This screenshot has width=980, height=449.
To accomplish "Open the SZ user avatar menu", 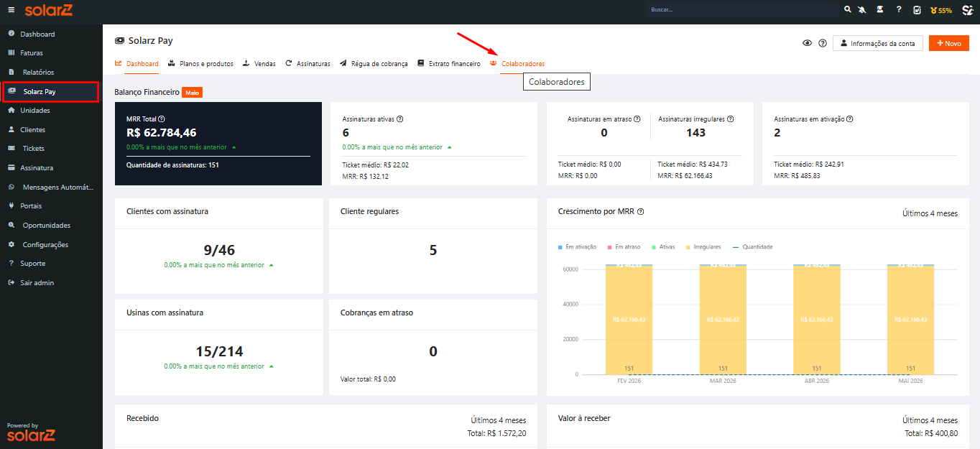I will 967,10.
